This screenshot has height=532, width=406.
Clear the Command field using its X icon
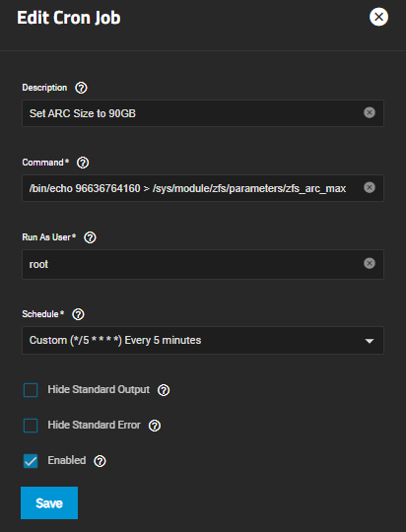pyautogui.click(x=370, y=187)
